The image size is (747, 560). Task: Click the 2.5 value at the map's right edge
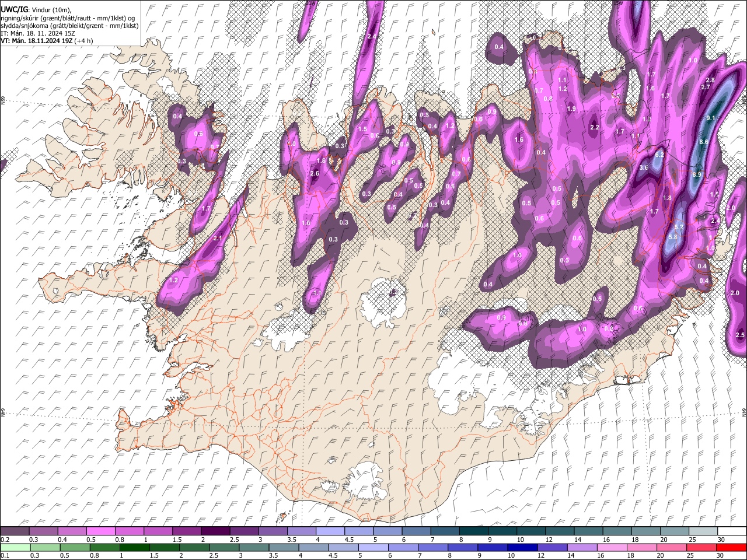740,335
